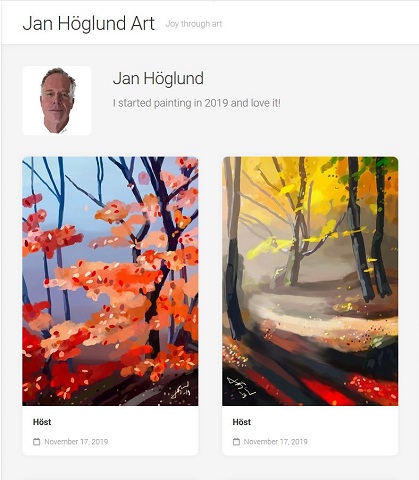Open the painting with orange leaves and blue sky
This screenshot has width=419, height=480.
(x=110, y=281)
